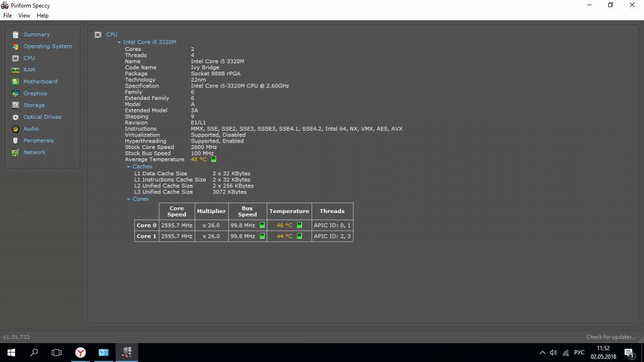Screen dimensions: 644x362
Task: Click the Summary icon in sidebar
Action: [x=16, y=35]
